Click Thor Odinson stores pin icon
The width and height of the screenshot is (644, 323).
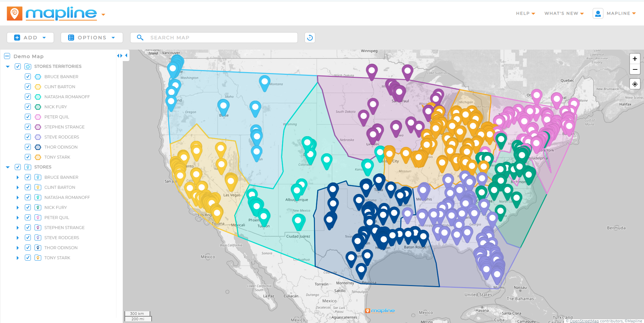(38, 248)
